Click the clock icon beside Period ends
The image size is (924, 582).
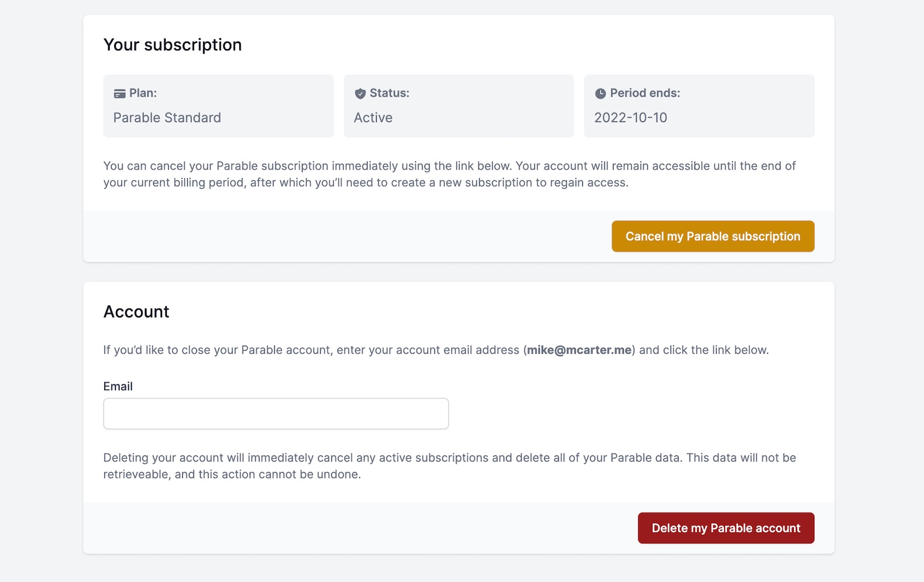[x=601, y=94]
